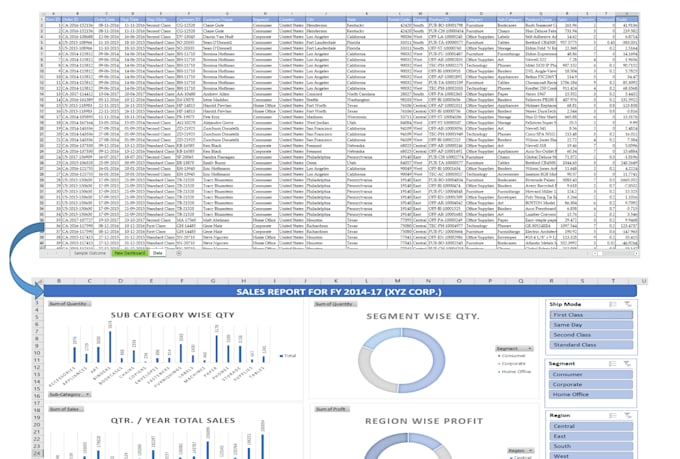Toggle Home Office in the Segment slicer
This screenshot has height=459, width=680.
(x=591, y=394)
